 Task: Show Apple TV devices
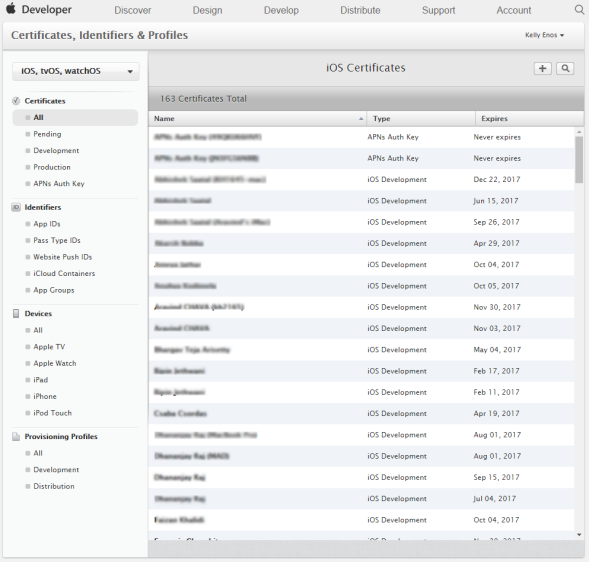(49, 346)
